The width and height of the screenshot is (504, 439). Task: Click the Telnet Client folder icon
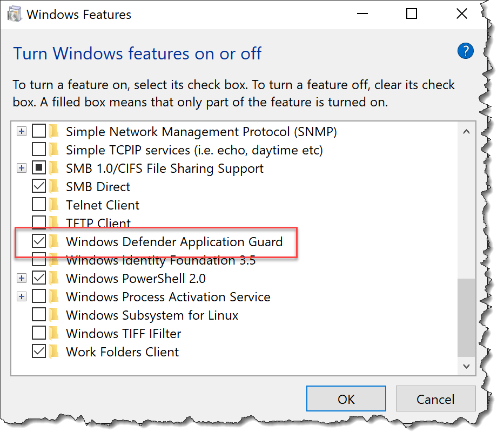click(54, 205)
